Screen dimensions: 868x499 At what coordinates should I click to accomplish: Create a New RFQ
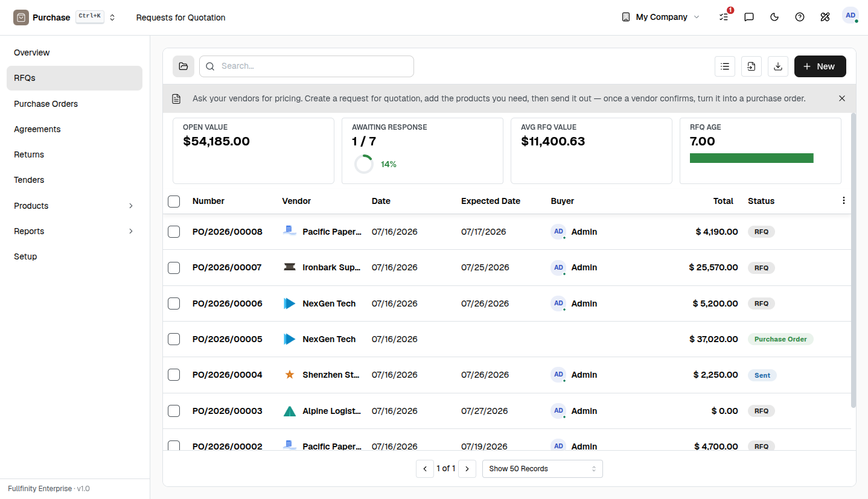(x=820, y=66)
